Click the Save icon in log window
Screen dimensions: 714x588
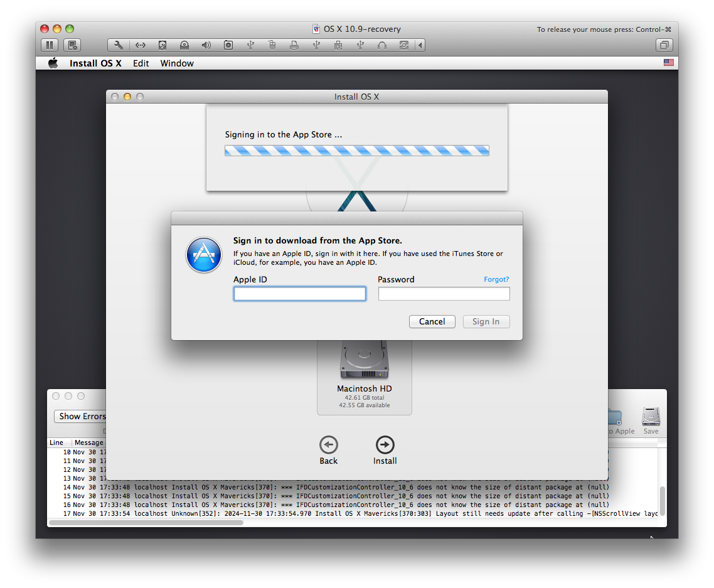[651, 421]
